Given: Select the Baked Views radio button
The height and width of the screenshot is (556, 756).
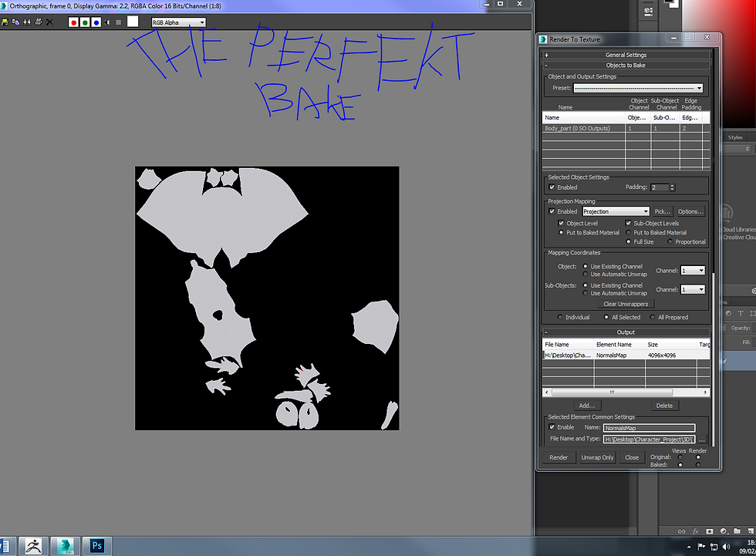Looking at the screenshot, I should (680, 465).
